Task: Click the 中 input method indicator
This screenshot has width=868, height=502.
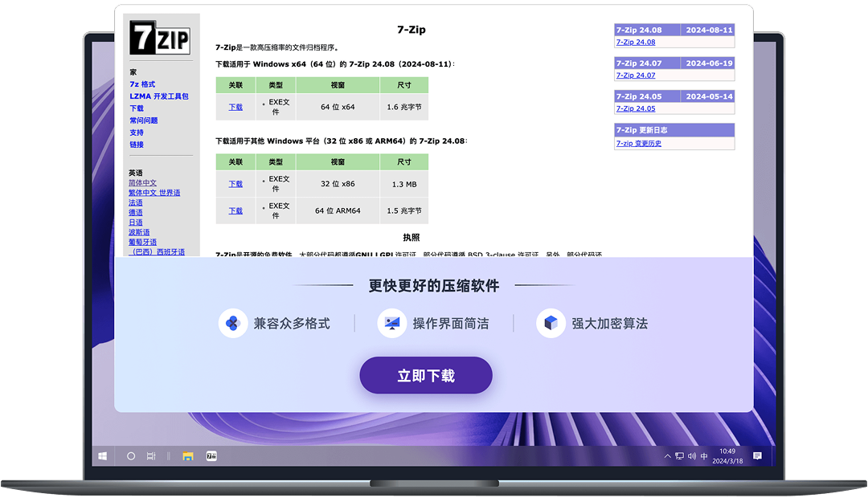Action: 704,455
